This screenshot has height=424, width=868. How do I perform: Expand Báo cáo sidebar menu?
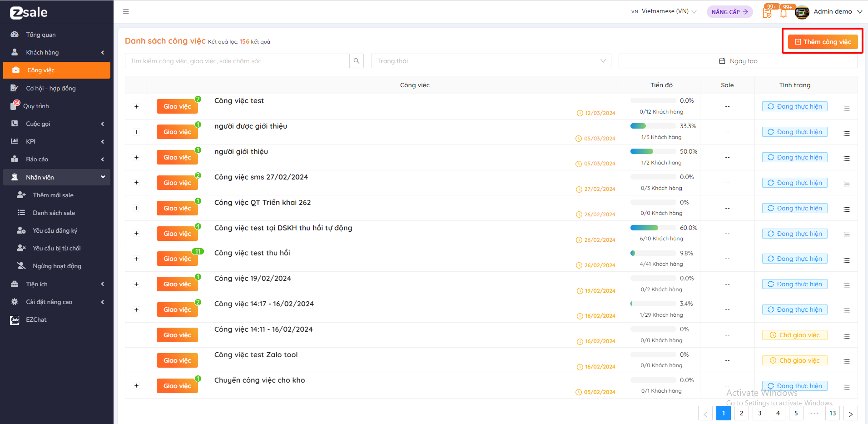(x=57, y=159)
